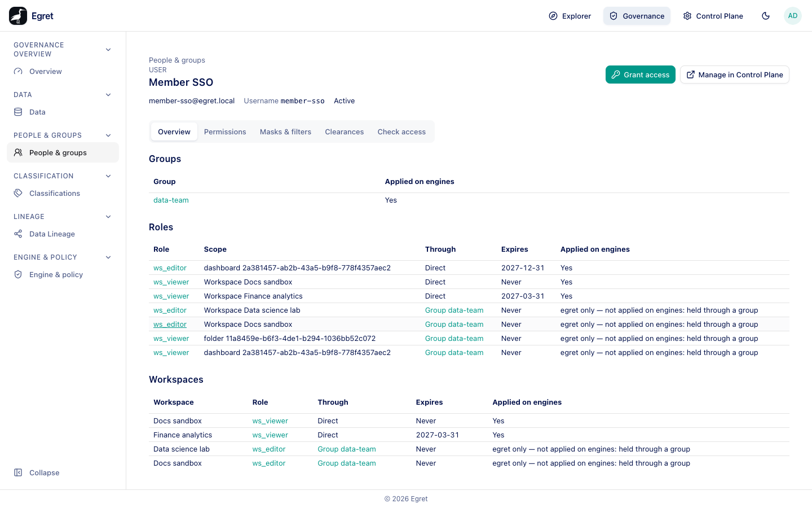Click the key icon on Grant access

tap(616, 75)
